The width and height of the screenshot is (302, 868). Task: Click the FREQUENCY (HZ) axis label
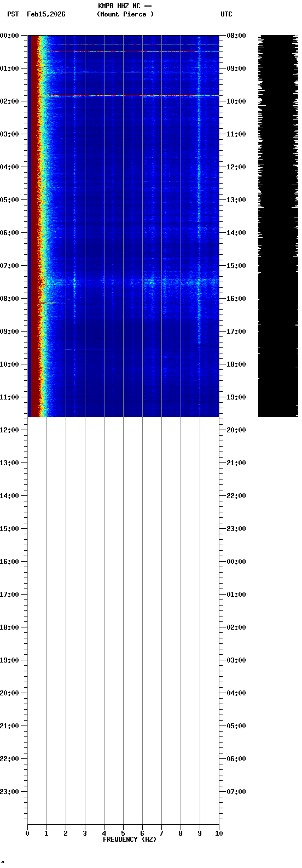(130, 840)
